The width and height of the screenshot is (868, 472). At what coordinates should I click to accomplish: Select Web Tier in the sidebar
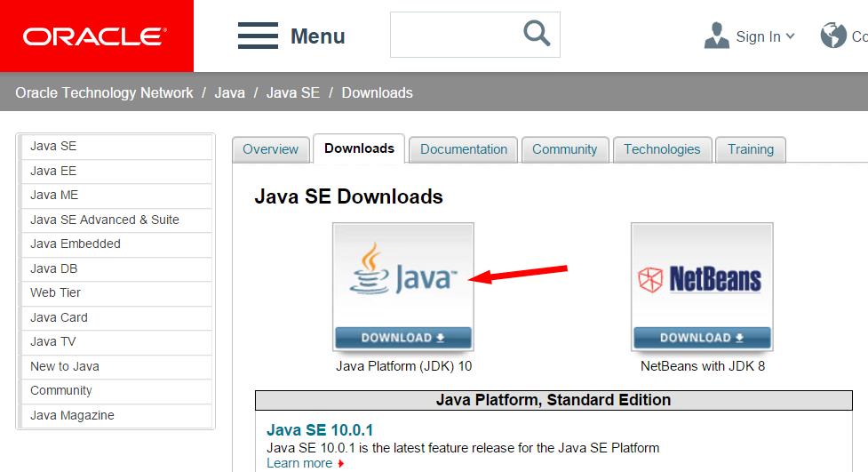coord(116,293)
